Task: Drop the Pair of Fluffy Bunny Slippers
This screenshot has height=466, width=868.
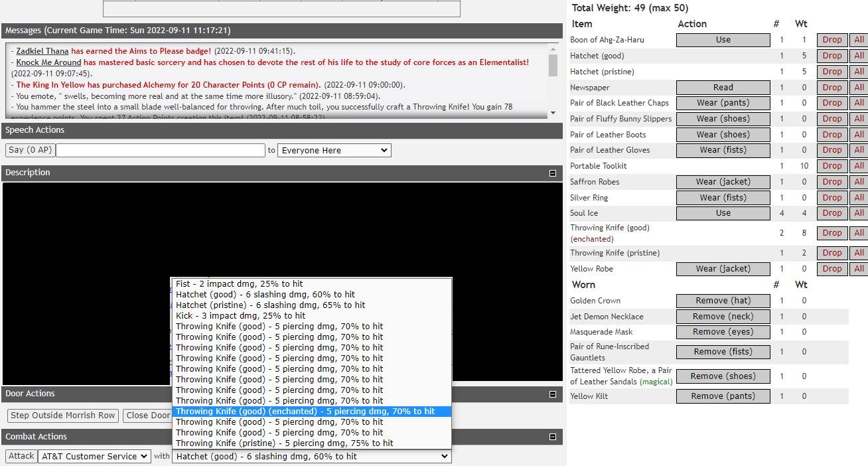Action: pyautogui.click(x=832, y=119)
